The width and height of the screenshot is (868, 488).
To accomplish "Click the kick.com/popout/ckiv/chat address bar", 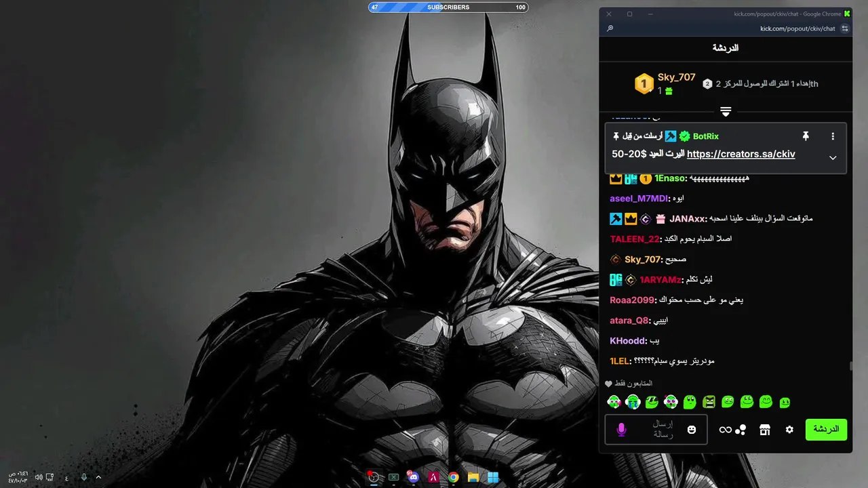I will [797, 28].
